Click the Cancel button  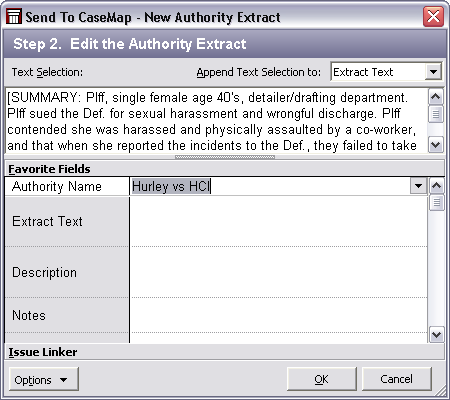click(x=397, y=379)
